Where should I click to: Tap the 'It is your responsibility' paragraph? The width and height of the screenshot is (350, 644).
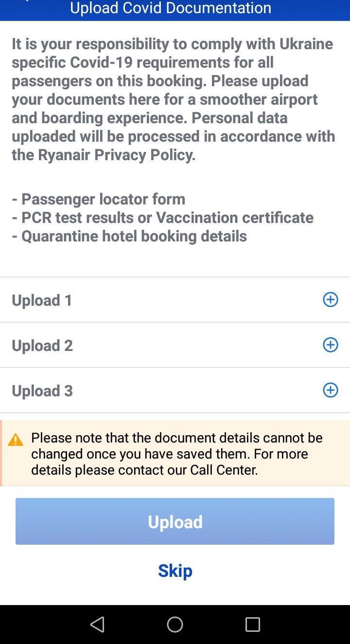click(174, 100)
